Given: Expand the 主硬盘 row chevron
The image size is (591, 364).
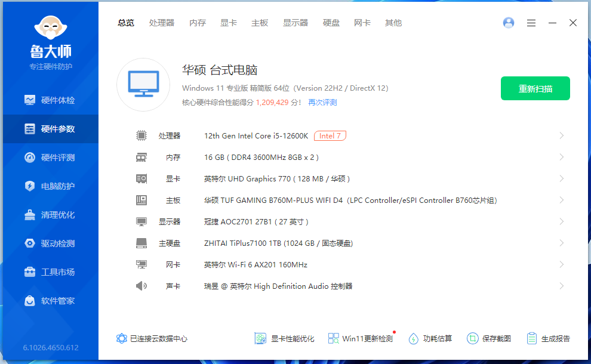Looking at the screenshot, I should point(562,243).
